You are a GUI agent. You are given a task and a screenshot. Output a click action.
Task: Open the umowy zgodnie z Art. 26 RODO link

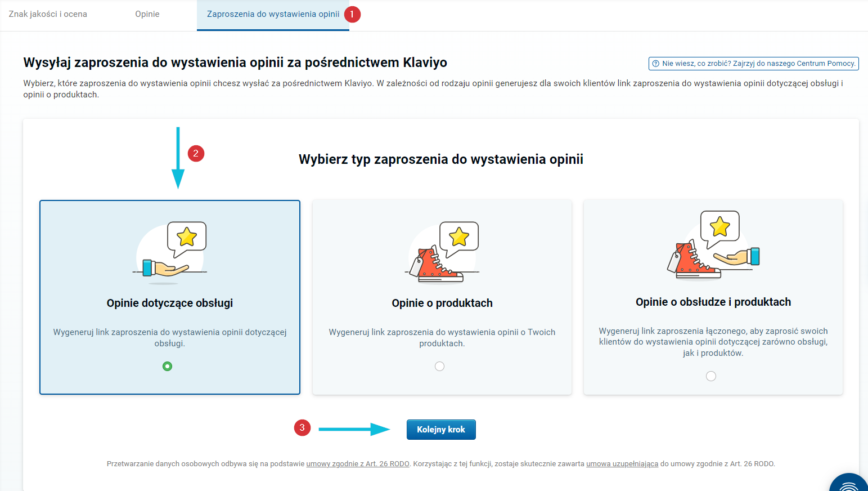pyautogui.click(x=358, y=464)
